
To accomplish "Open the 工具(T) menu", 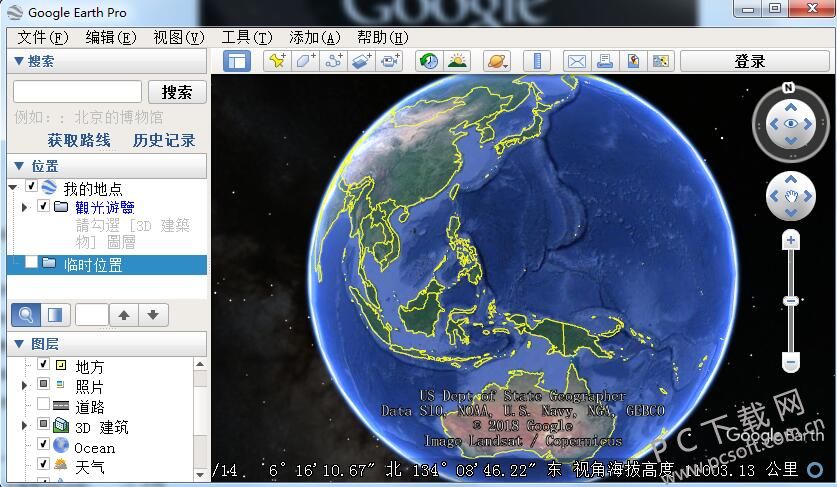I will point(247,37).
